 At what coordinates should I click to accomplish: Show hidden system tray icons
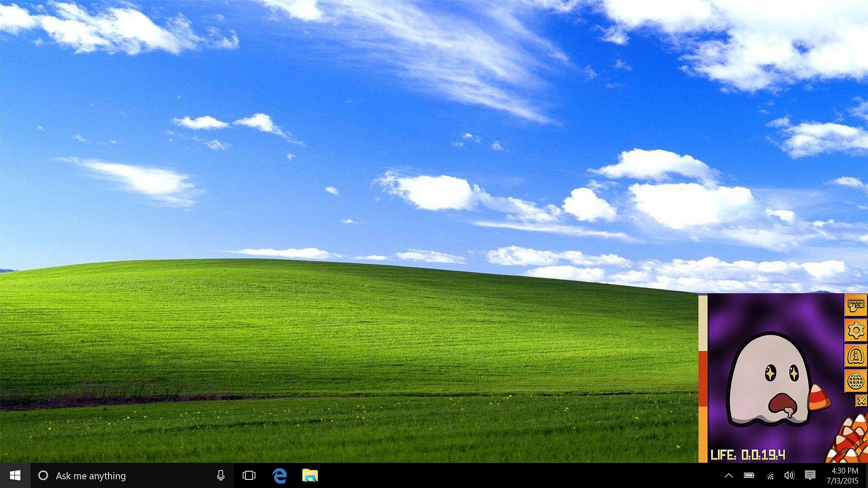pos(728,475)
